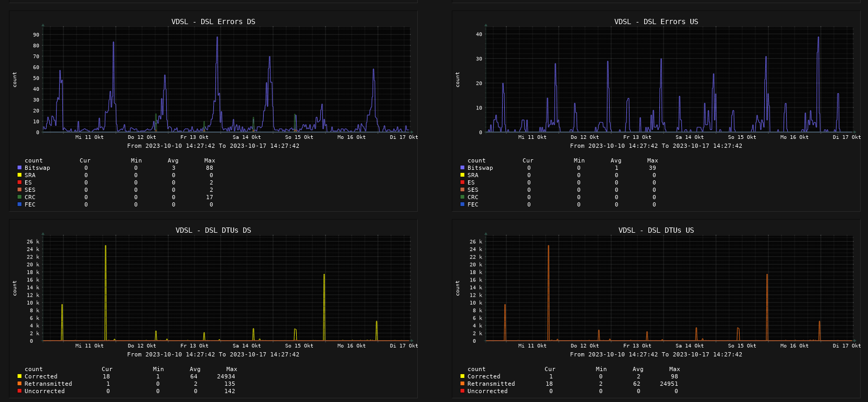Click the 26 k y-axis tick in DTUs US graph
This screenshot has height=402, width=868.
[x=476, y=242]
